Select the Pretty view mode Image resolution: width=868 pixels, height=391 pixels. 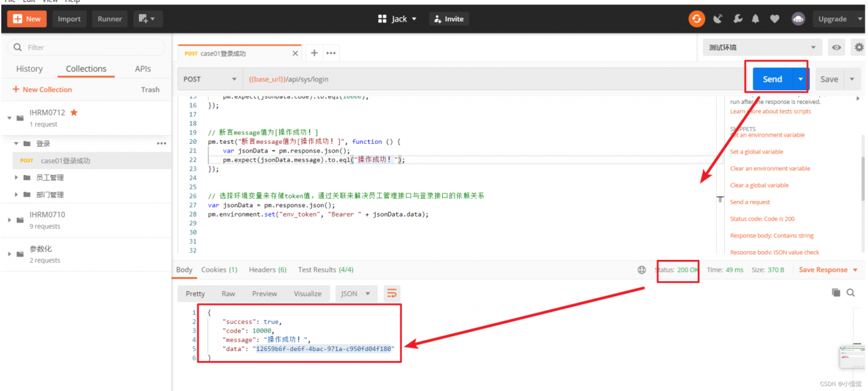[x=195, y=294]
